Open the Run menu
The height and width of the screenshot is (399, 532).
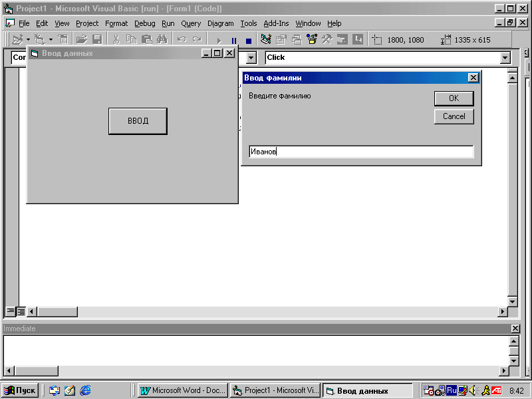pos(168,23)
